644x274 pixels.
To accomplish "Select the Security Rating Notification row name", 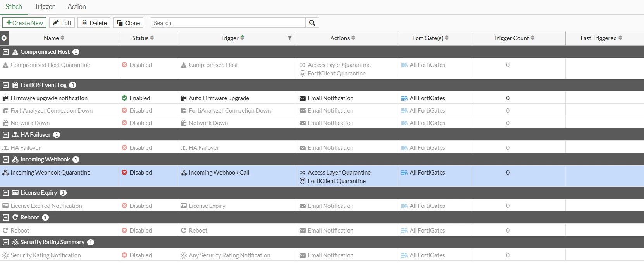I will click(x=46, y=255).
